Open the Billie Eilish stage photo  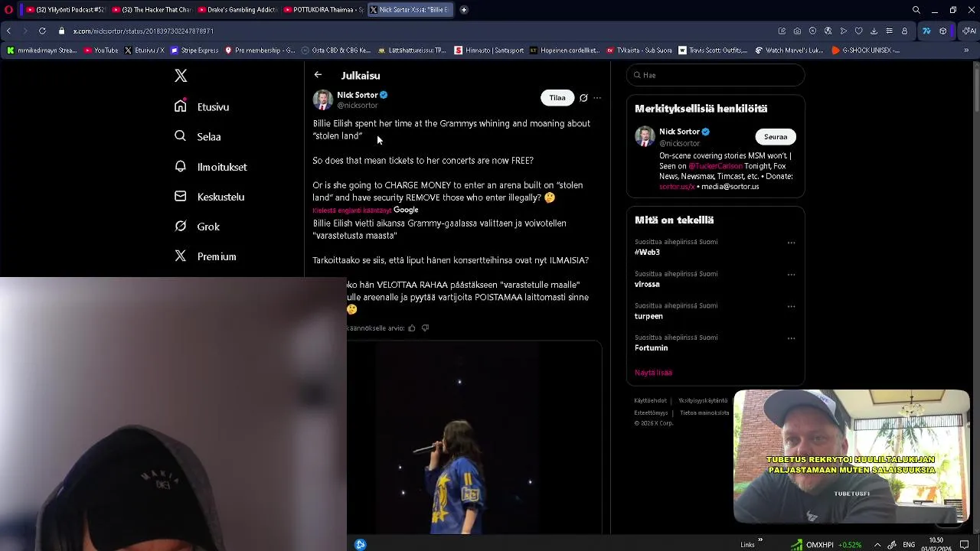click(x=475, y=436)
